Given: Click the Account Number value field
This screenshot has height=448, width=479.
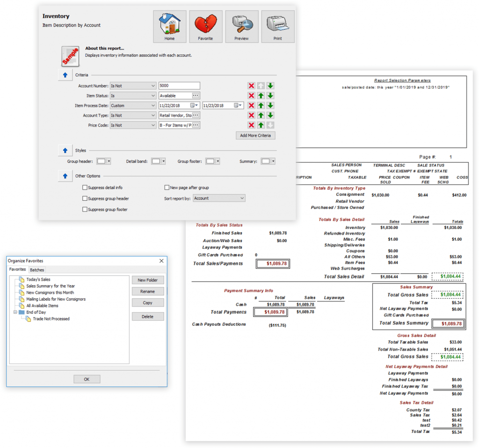Looking at the screenshot, I should pos(179,86).
